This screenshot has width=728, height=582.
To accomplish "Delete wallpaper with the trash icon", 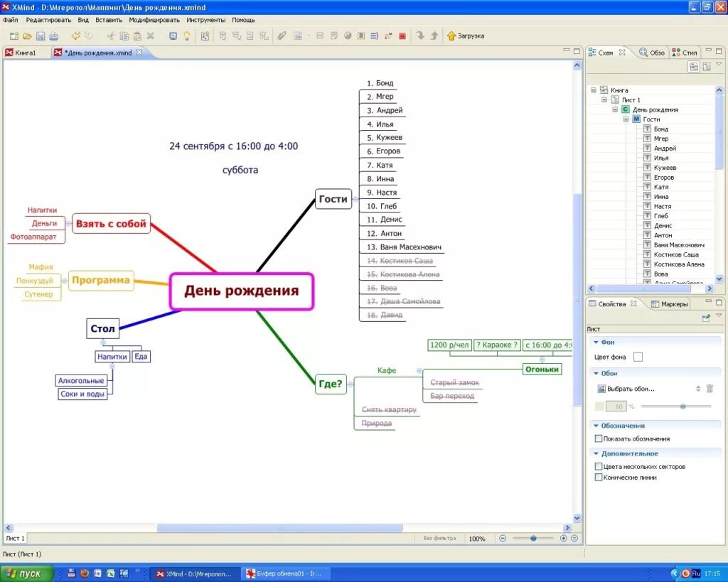I will [x=710, y=389].
